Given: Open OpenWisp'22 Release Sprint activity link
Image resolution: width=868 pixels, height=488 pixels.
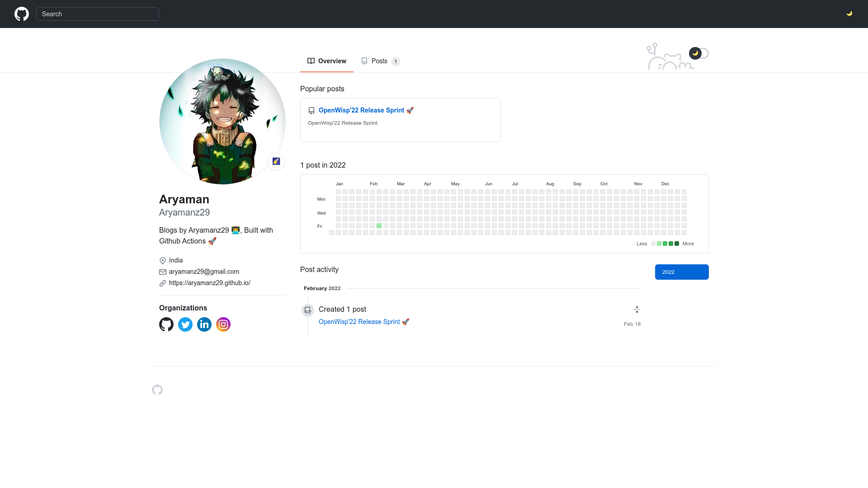Looking at the screenshot, I should coord(364,322).
